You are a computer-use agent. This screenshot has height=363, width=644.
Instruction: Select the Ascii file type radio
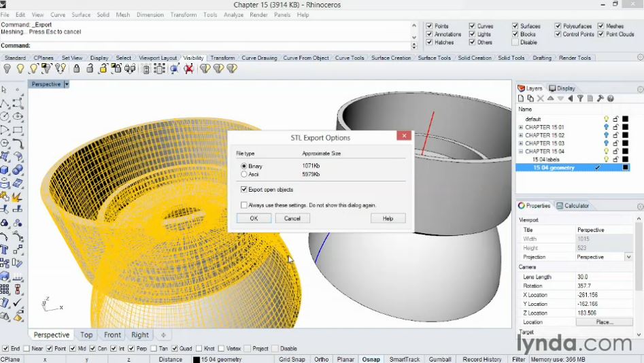pos(244,174)
